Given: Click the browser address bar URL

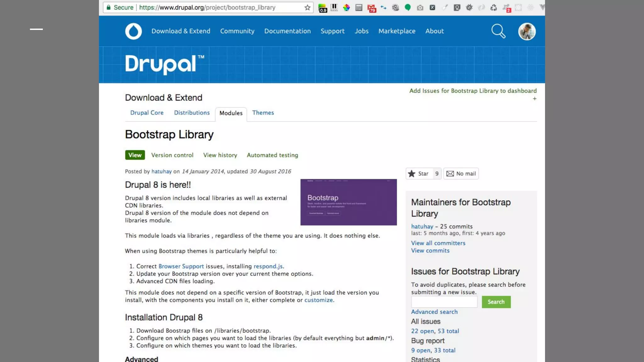Looking at the screenshot, I should point(207,8).
